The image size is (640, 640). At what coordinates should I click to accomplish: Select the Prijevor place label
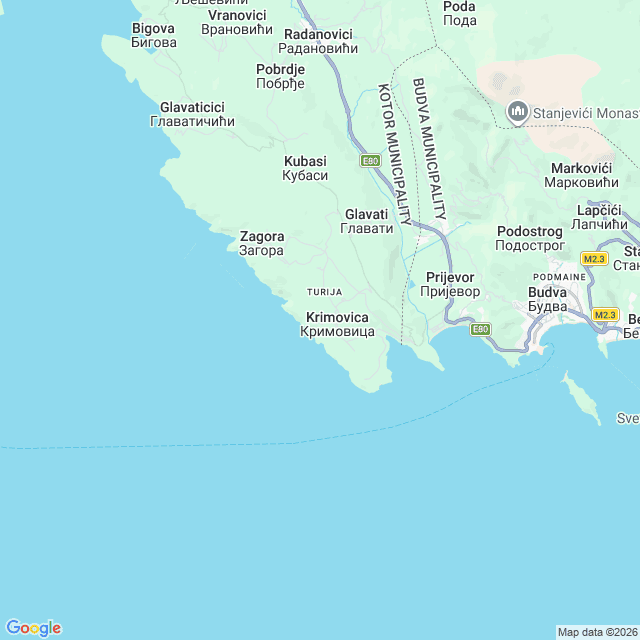450,284
